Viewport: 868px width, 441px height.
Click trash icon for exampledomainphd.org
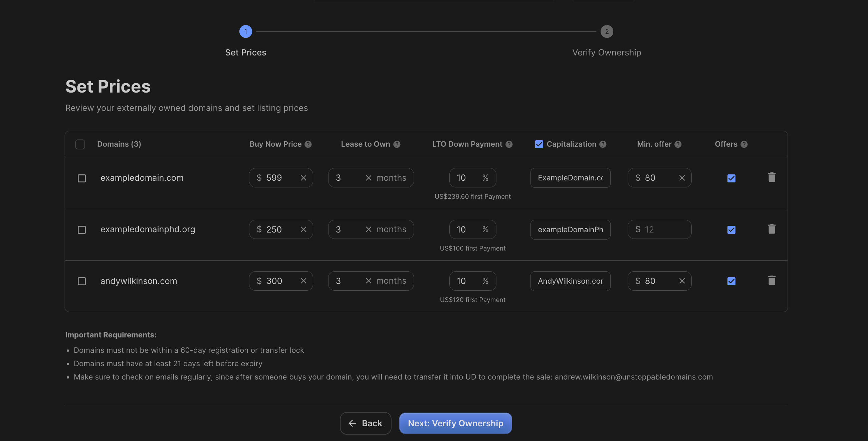click(772, 229)
